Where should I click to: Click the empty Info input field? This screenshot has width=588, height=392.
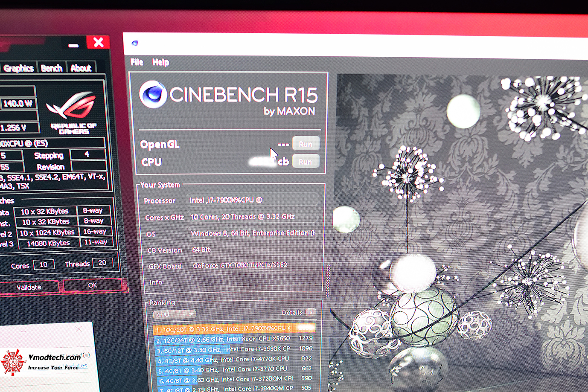coord(254,281)
